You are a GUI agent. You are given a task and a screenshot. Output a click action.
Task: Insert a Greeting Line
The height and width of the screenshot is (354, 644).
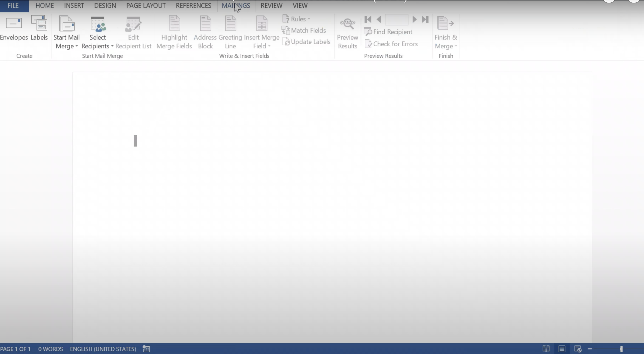[230, 24]
